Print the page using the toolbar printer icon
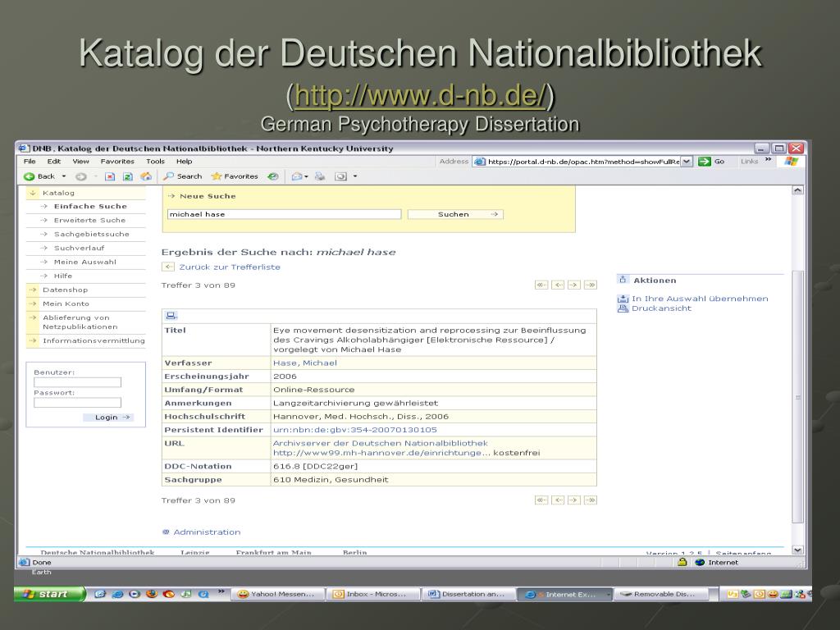840x630 pixels. [320, 176]
